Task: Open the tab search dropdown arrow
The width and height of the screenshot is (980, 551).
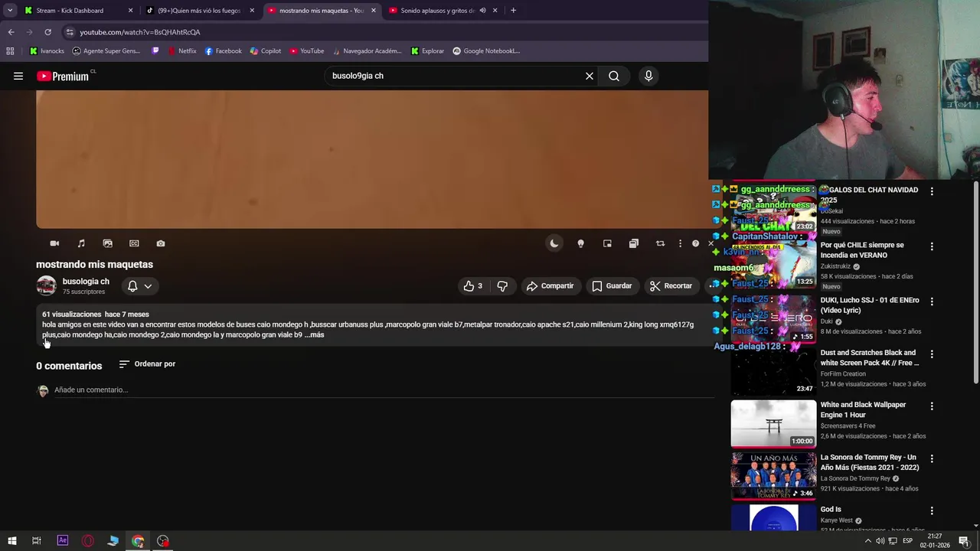Action: pos(11,11)
